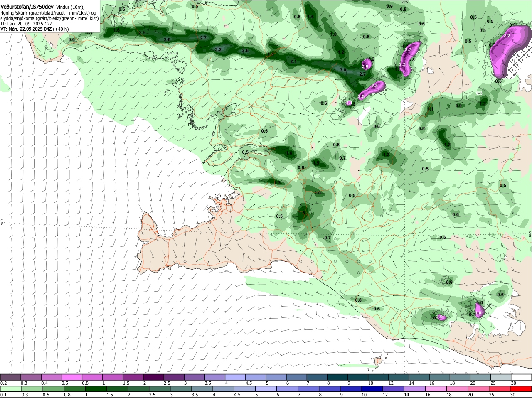Select the light pink swatch between 16 and 18
Screen dimensions: 532x398
click(x=436, y=389)
